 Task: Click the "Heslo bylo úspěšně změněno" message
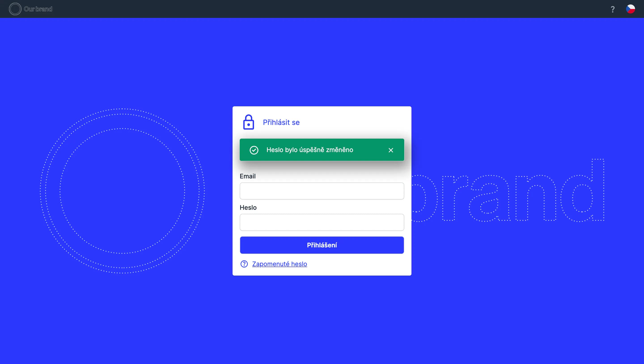(x=309, y=150)
